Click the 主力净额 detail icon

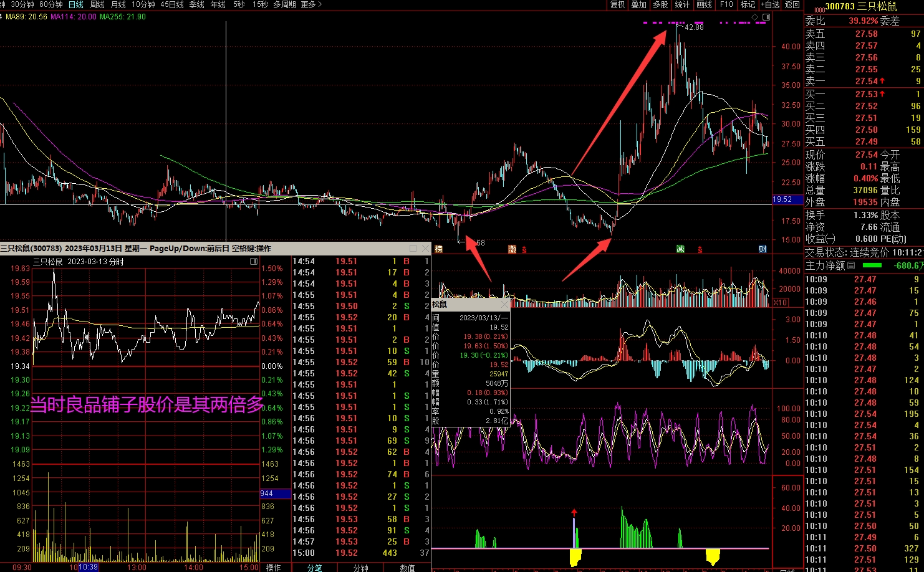(851, 265)
